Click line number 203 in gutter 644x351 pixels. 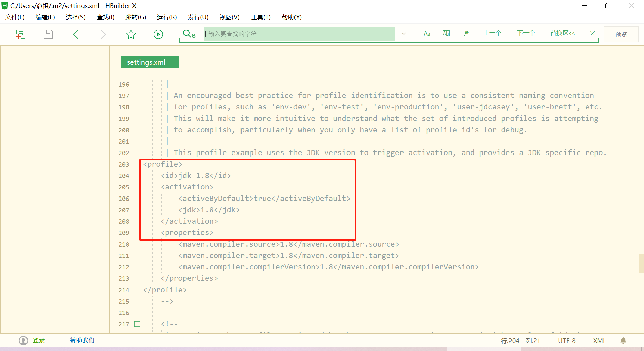[x=124, y=164]
